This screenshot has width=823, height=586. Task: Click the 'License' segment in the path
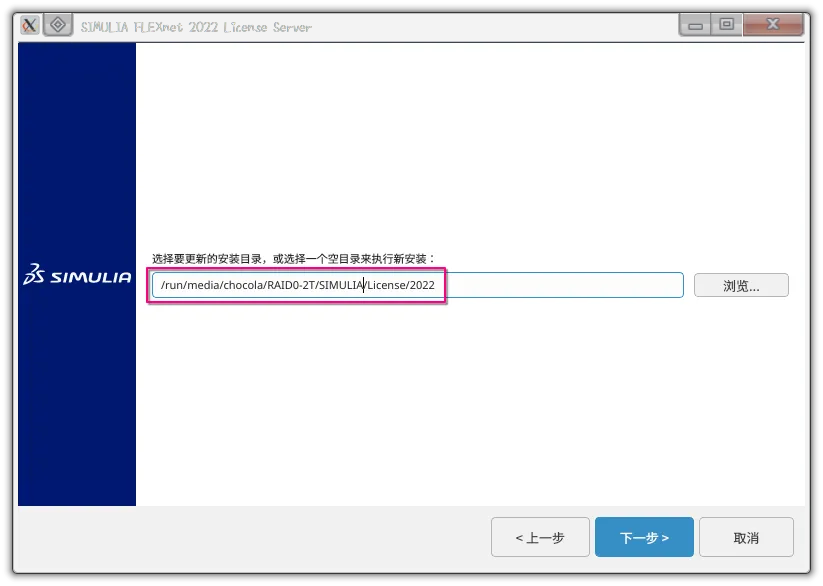click(x=385, y=286)
